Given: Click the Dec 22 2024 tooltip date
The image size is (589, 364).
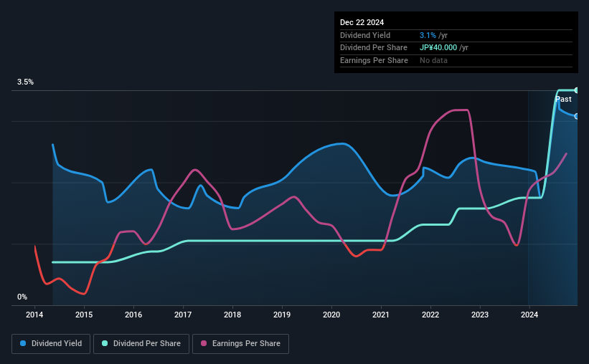Looking at the screenshot, I should [x=362, y=22].
